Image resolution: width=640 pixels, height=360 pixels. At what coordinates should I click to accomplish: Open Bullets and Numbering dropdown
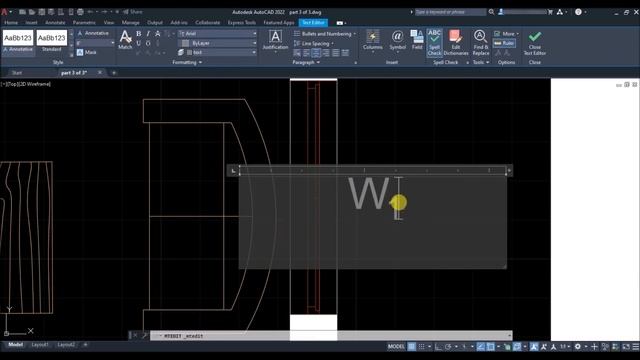coord(325,33)
